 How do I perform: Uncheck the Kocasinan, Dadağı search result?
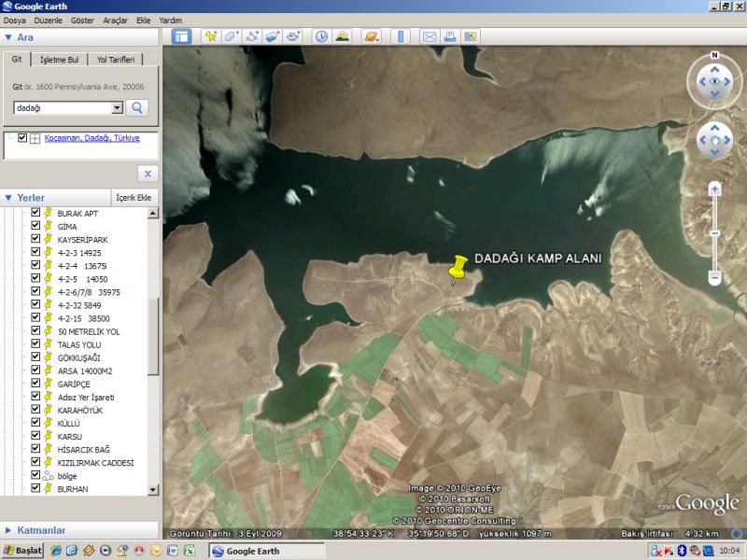tap(21, 137)
